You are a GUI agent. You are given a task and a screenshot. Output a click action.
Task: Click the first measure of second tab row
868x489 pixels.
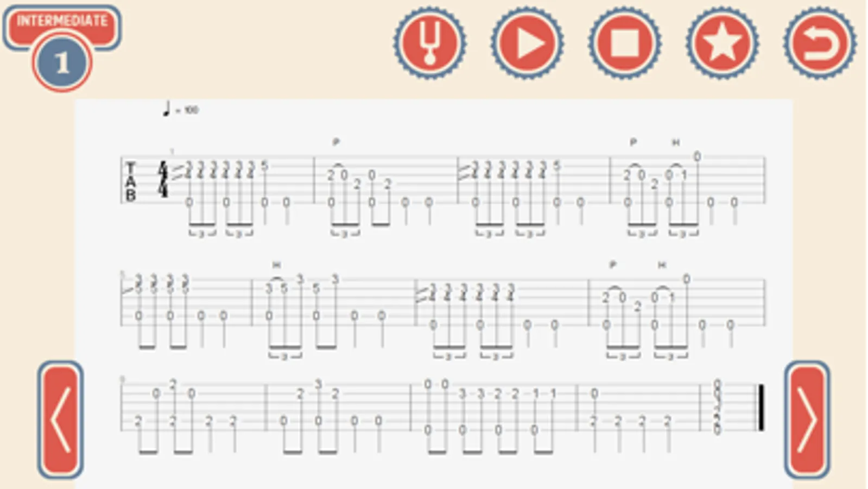186,310
